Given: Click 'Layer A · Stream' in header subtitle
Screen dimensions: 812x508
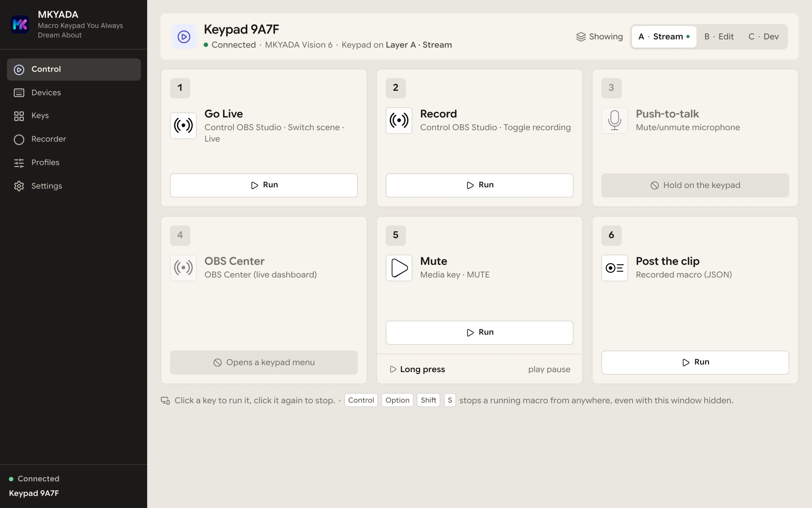Looking at the screenshot, I should pos(418,45).
